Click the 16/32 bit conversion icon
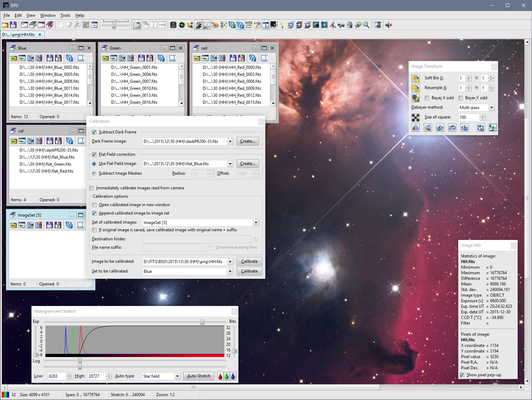Image resolution: width=532 pixels, height=400 pixels. 480,128
